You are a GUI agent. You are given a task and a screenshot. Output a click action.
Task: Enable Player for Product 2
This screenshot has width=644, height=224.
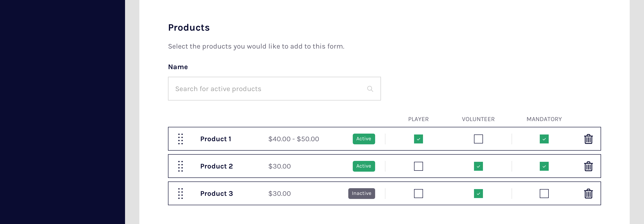click(418, 166)
